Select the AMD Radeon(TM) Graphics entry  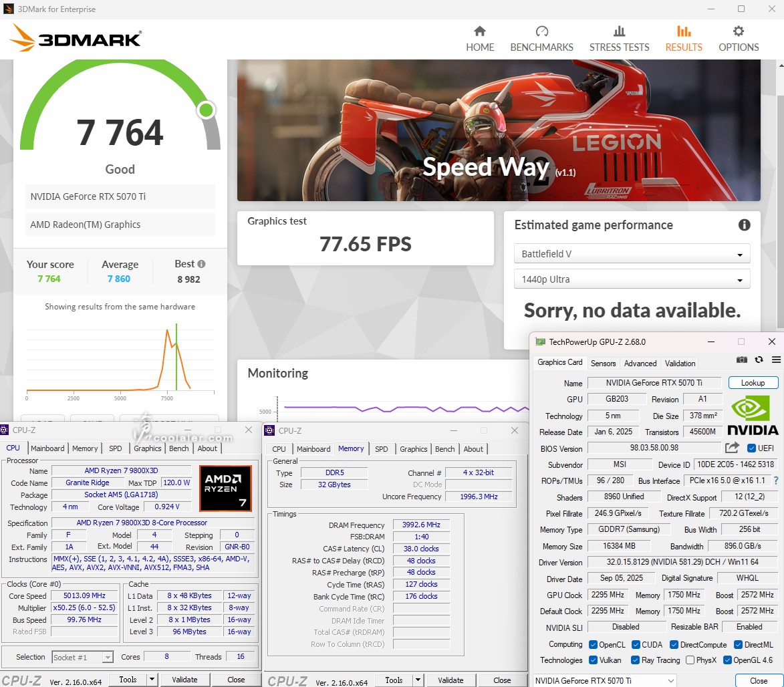pyautogui.click(x=120, y=225)
